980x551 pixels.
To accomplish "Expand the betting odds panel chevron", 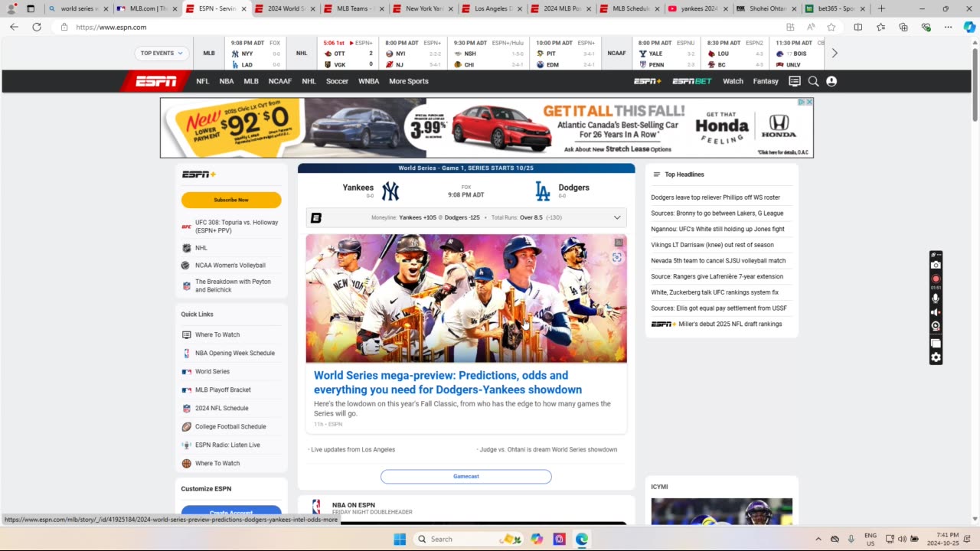I will [x=617, y=217].
